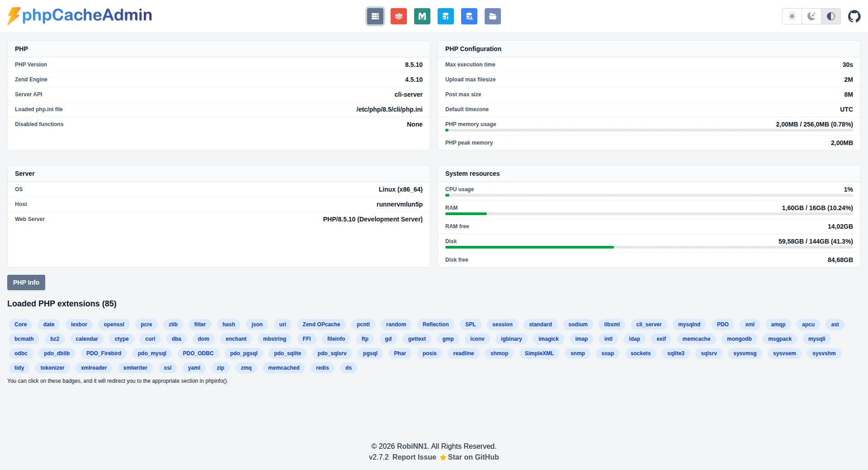Open the sodium extension badge
Image resolution: width=868 pixels, height=470 pixels.
[x=578, y=324]
